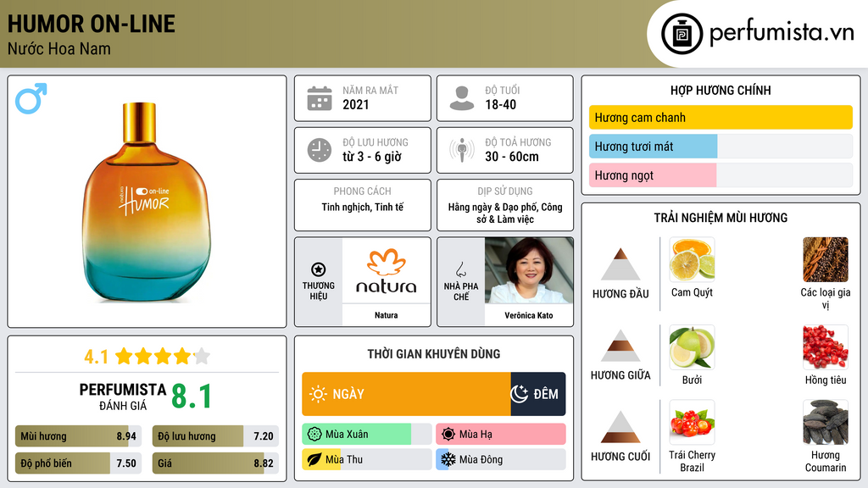The image size is (868, 488).
Task: Click the Giá 8.82 score bar
Action: [x=215, y=463]
